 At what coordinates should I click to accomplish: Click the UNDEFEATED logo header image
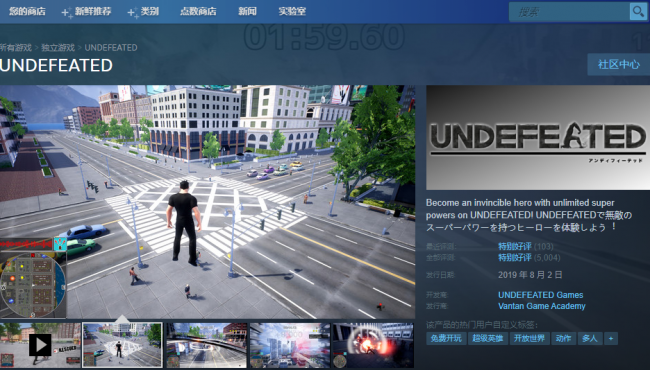[x=538, y=138]
